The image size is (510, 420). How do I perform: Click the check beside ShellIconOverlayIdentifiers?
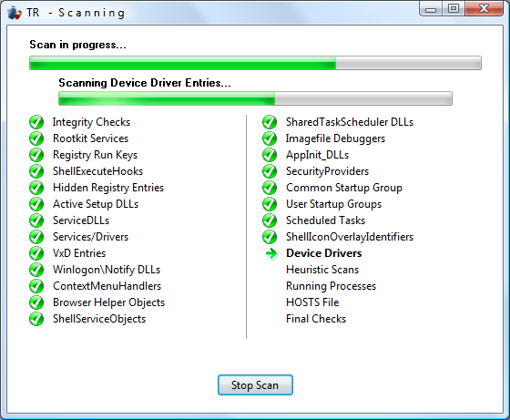point(270,237)
